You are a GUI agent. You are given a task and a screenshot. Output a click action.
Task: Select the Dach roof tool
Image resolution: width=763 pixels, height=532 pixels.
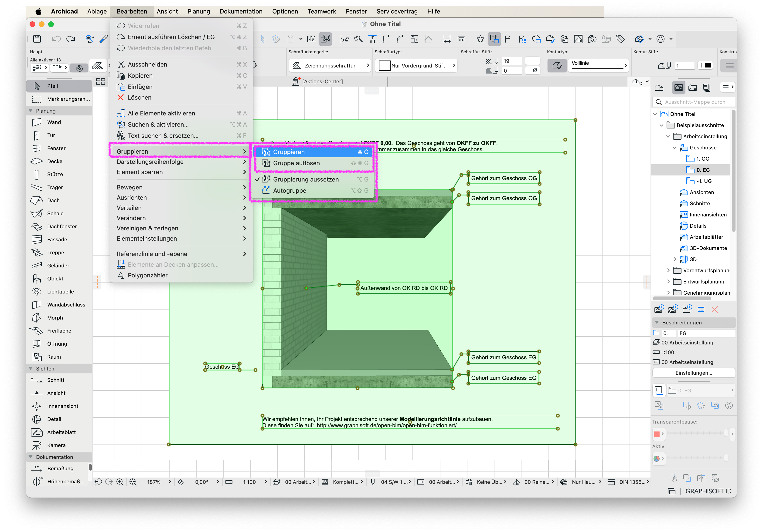click(59, 200)
